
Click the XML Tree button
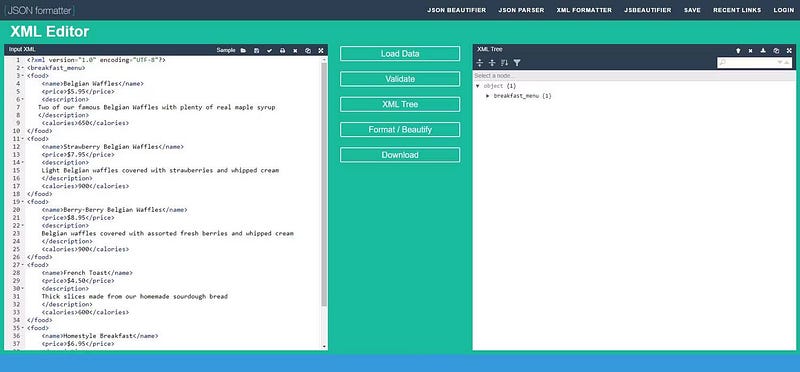(x=400, y=104)
